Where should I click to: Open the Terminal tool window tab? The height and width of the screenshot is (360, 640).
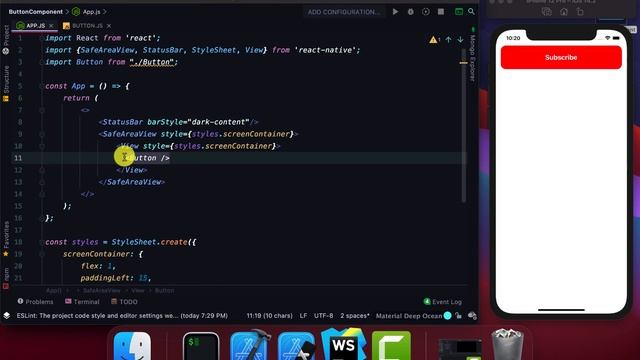[x=82, y=302]
